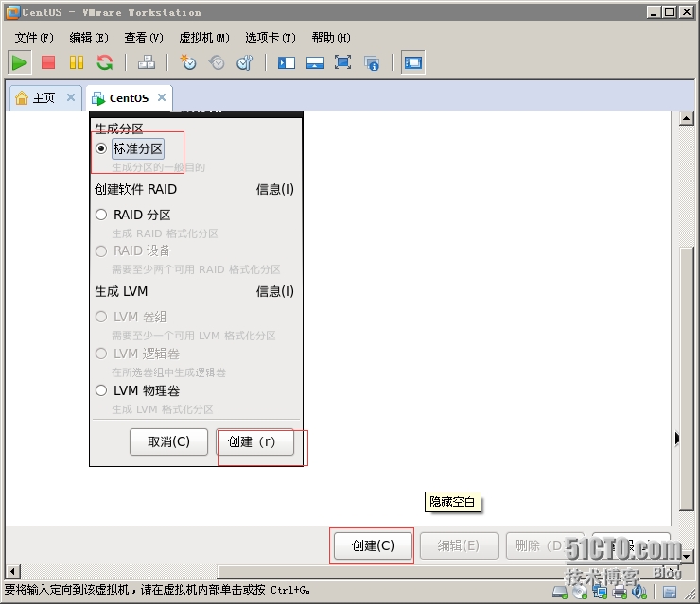
Task: Select the 标准分区 radio button
Action: point(101,148)
